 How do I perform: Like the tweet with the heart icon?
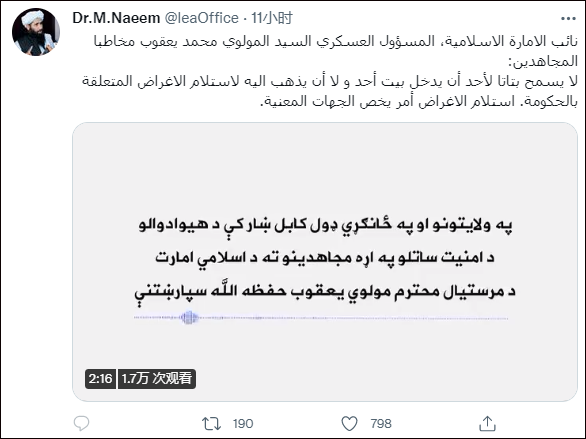pos(349,424)
